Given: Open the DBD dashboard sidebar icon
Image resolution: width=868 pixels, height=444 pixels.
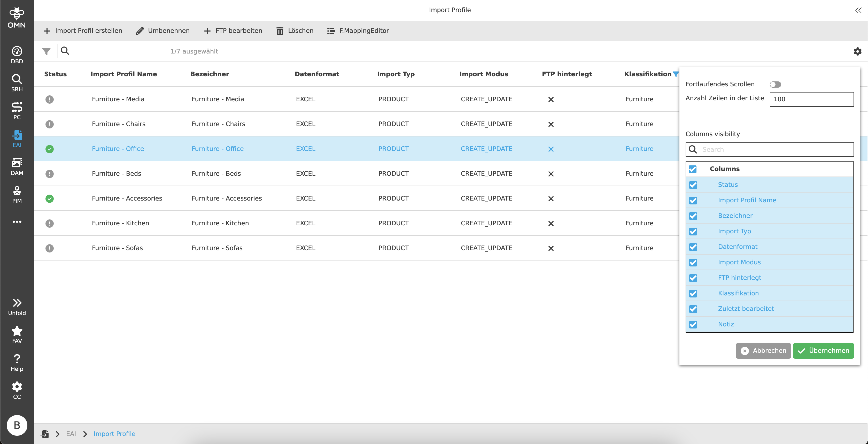Looking at the screenshot, I should coord(17,55).
